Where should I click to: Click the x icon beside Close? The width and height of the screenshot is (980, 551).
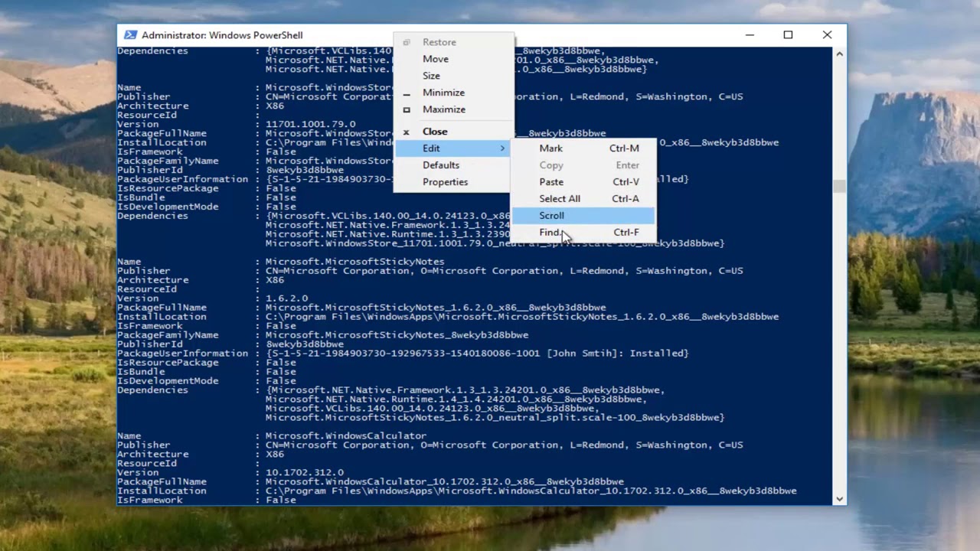(x=407, y=132)
